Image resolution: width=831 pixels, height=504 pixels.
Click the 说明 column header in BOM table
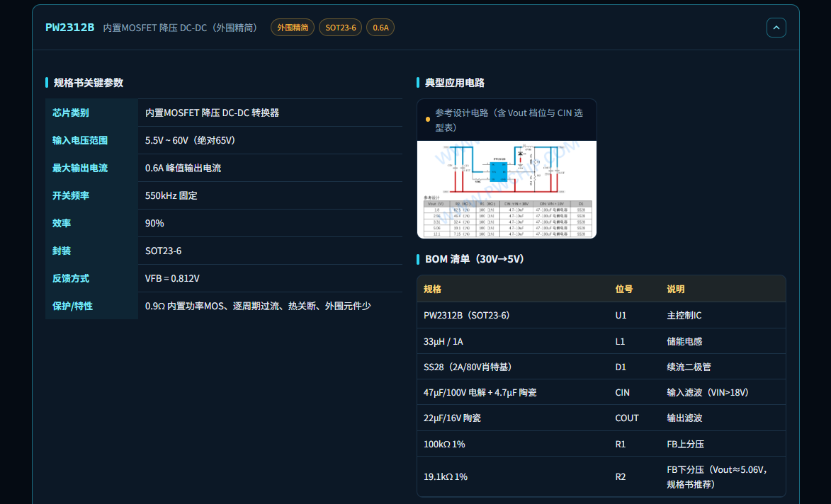[x=676, y=289]
